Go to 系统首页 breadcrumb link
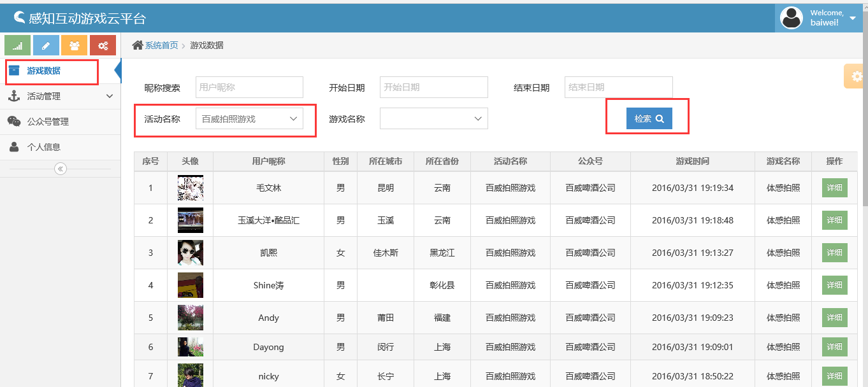 point(161,45)
